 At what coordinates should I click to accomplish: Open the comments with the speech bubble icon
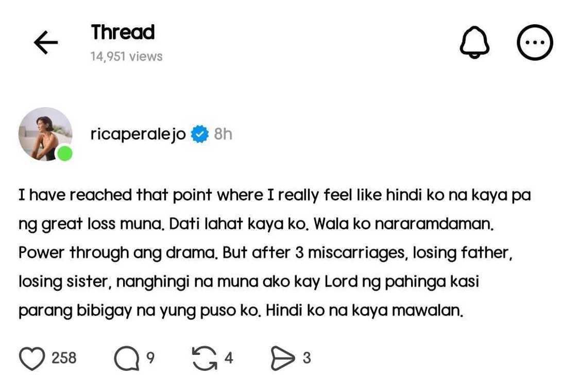(x=126, y=357)
